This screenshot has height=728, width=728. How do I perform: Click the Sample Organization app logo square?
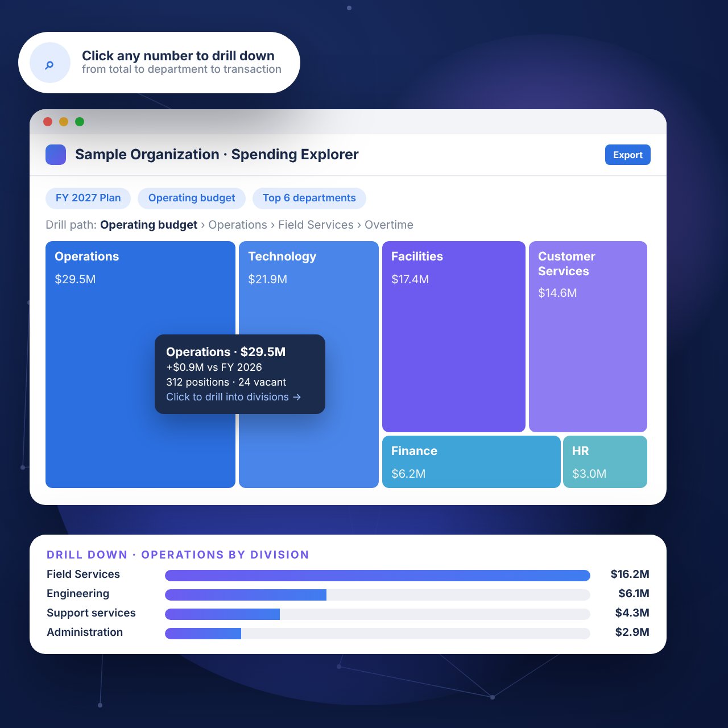click(x=56, y=155)
